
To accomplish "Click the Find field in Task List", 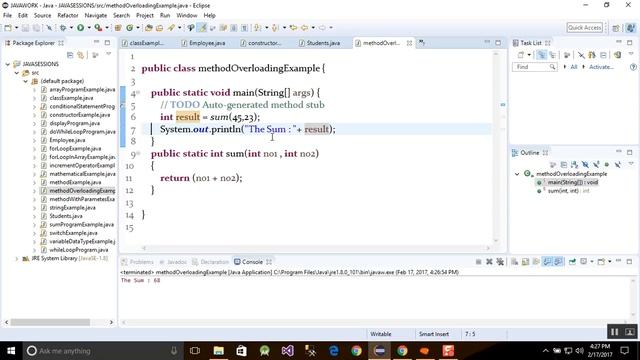I will pos(534,67).
